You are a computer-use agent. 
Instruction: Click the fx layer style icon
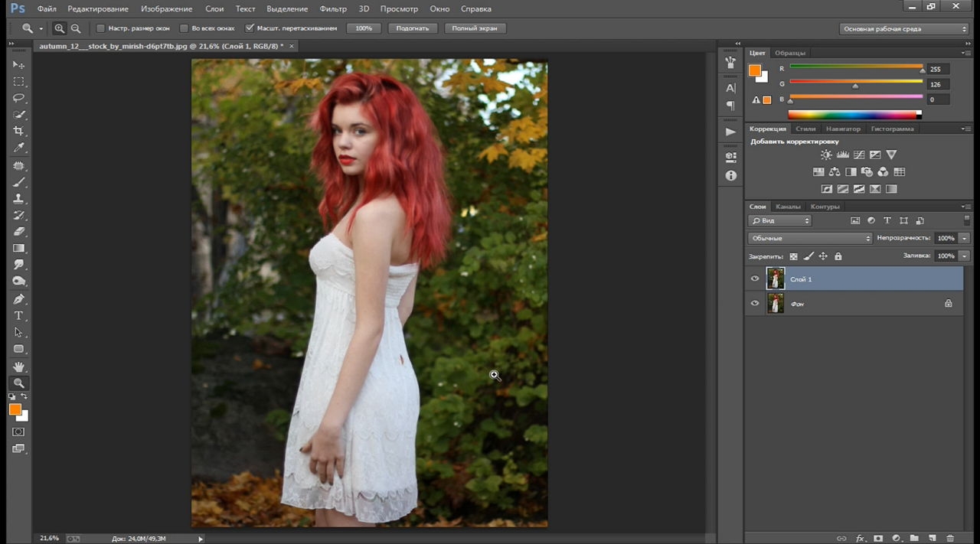point(860,539)
